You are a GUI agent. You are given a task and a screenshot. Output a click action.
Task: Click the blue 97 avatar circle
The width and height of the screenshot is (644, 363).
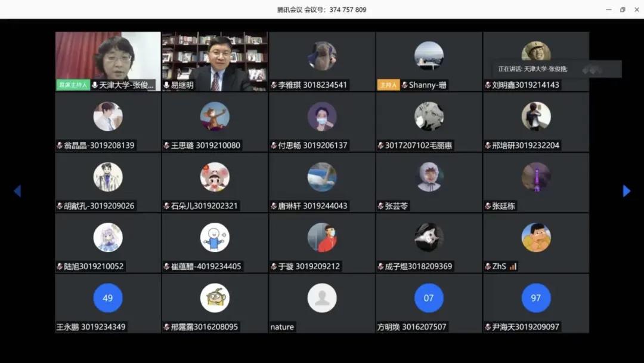point(535,298)
